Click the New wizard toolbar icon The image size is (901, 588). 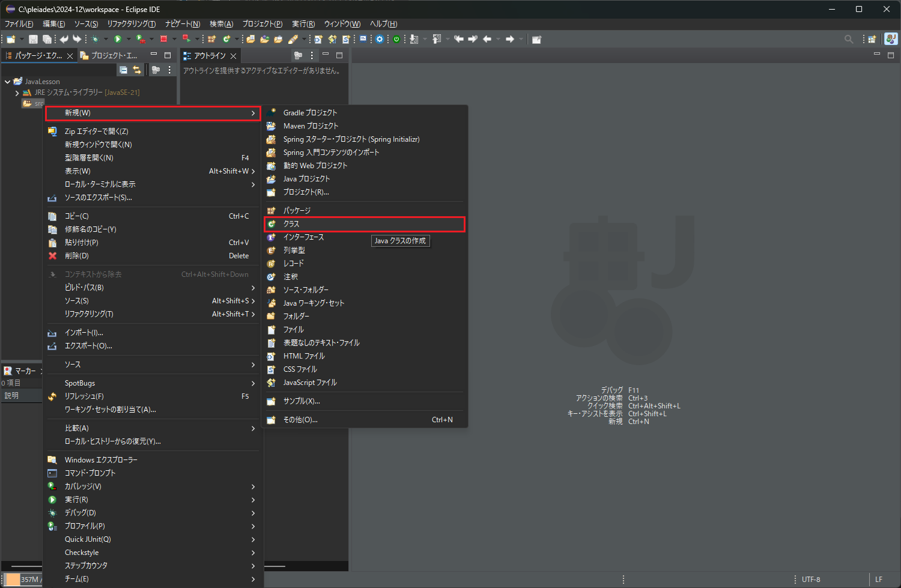(x=11, y=39)
